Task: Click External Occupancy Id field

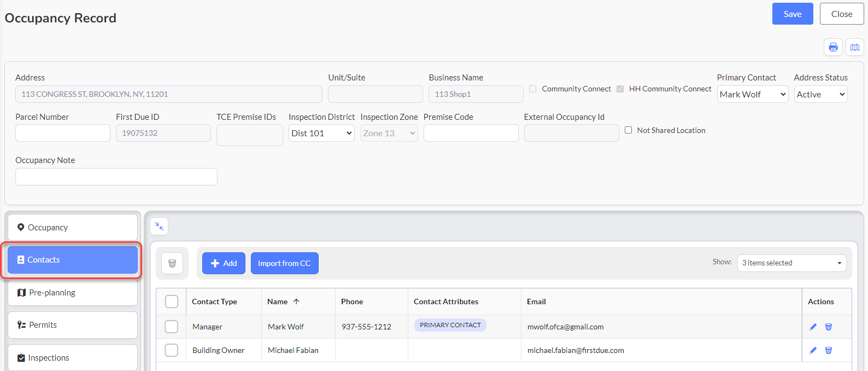Action: point(572,133)
